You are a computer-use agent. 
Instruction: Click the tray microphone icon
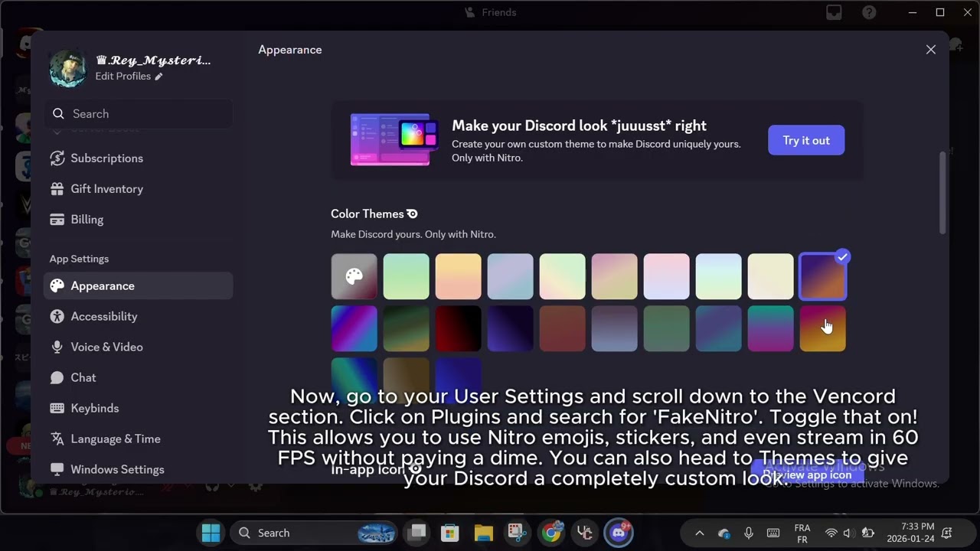749,533
